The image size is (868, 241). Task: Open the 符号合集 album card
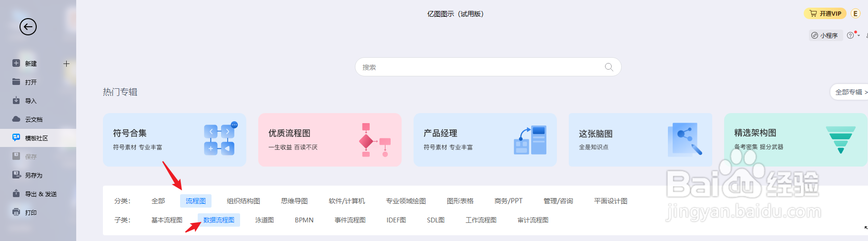174,140
